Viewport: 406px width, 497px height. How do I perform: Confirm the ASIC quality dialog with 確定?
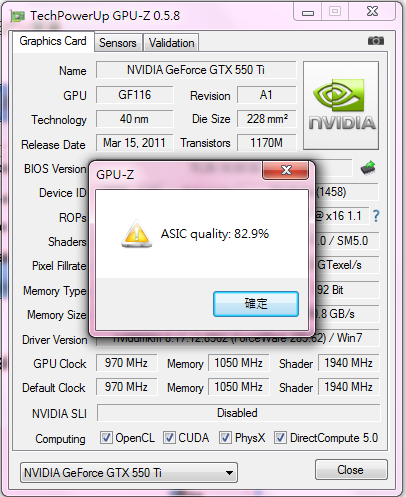click(x=256, y=304)
